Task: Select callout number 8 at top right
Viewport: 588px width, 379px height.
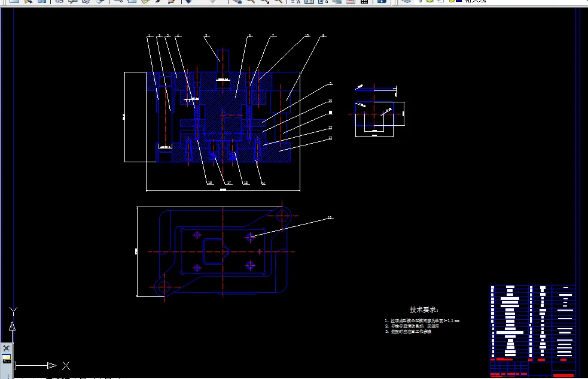Action: pos(323,36)
